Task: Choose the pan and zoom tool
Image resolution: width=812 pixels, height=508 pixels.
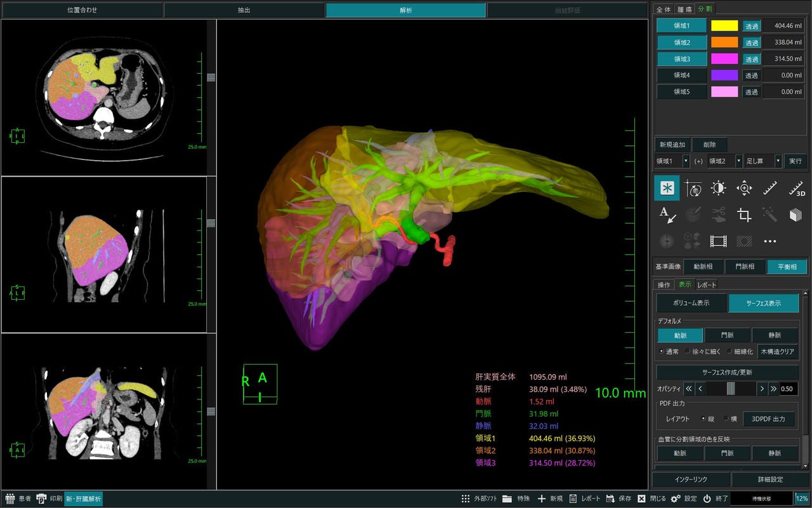Action: pos(745,189)
